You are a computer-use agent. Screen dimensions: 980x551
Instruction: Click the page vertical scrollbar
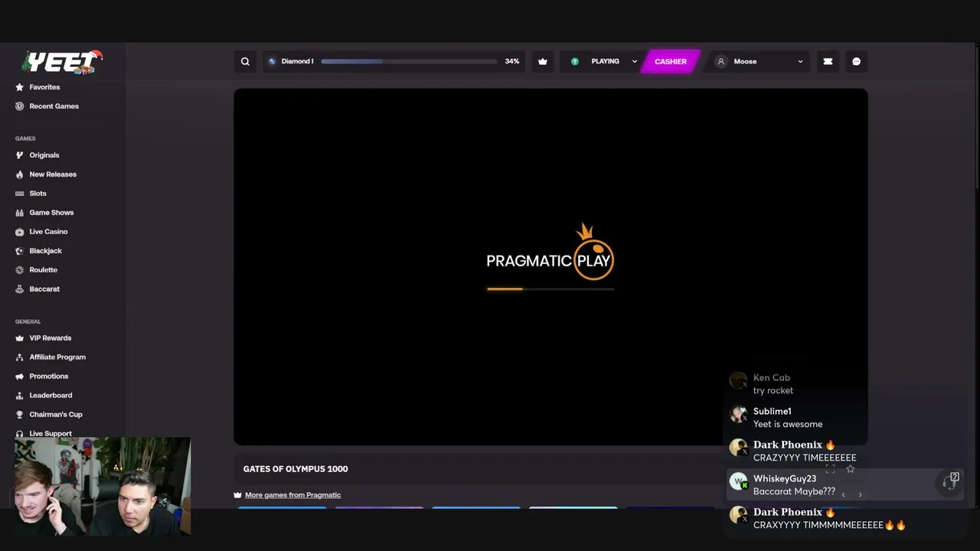click(977, 118)
